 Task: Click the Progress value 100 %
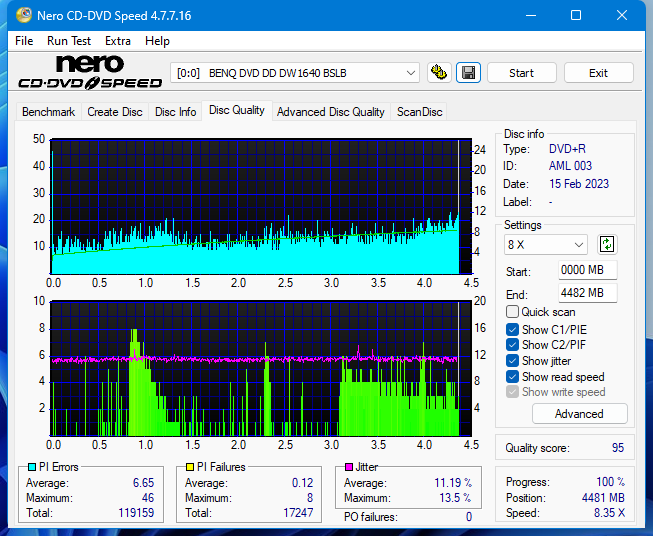click(x=611, y=482)
